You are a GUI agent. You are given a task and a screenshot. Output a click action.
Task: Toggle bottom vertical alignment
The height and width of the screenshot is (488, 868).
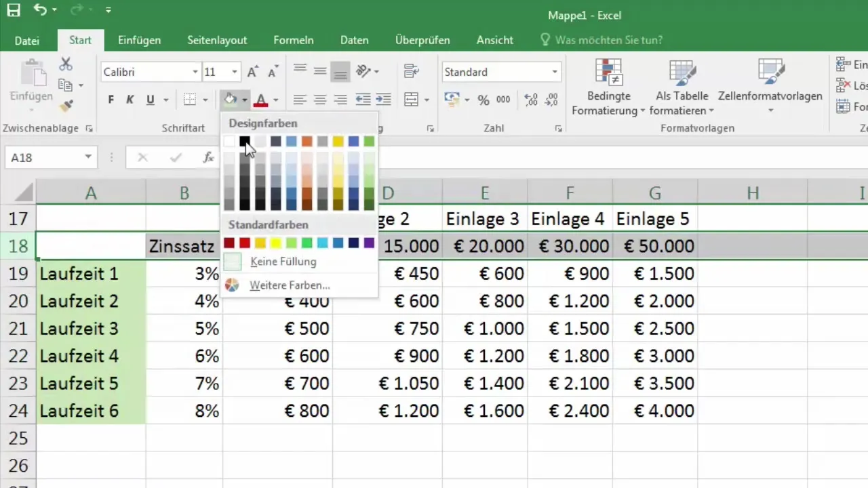click(340, 70)
